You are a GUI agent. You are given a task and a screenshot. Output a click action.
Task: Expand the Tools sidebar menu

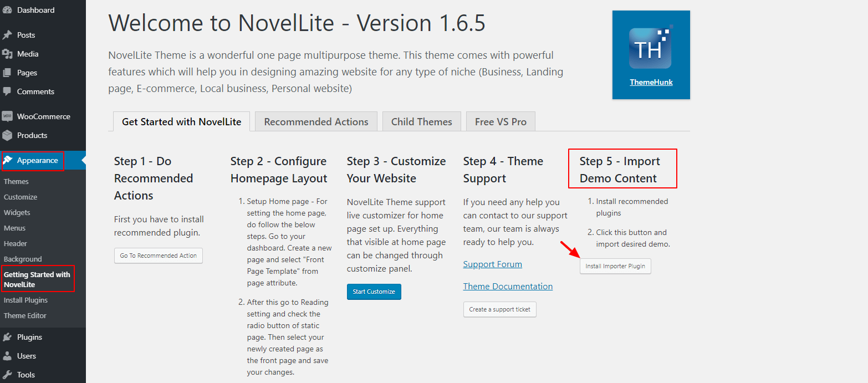[x=25, y=374]
